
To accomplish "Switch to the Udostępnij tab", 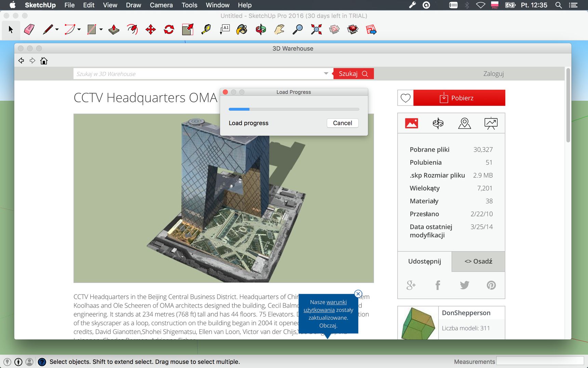I will [x=425, y=262].
